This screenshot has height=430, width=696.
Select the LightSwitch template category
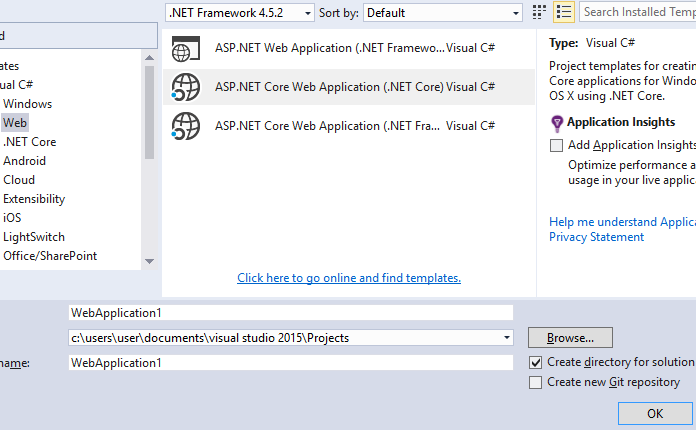click(x=34, y=237)
